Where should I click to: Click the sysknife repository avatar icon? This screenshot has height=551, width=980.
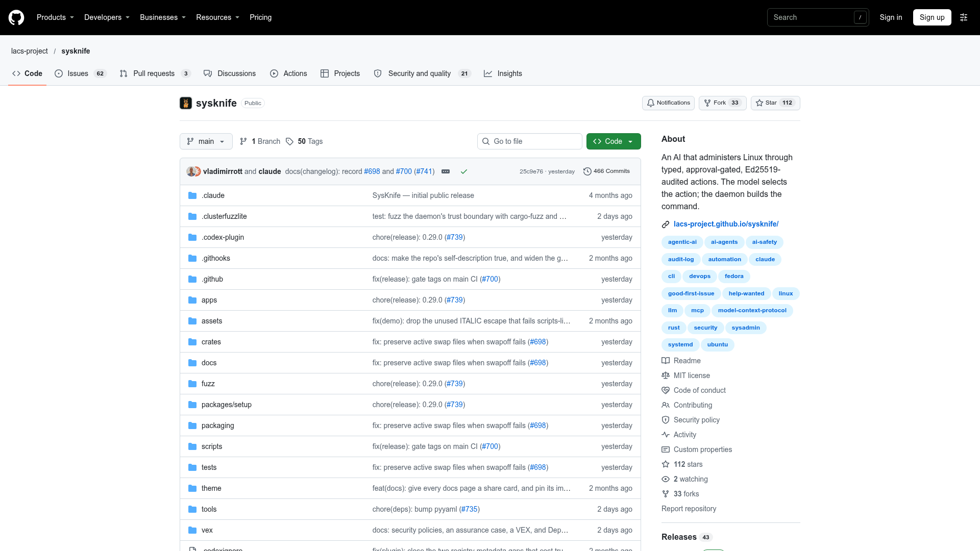186,103
